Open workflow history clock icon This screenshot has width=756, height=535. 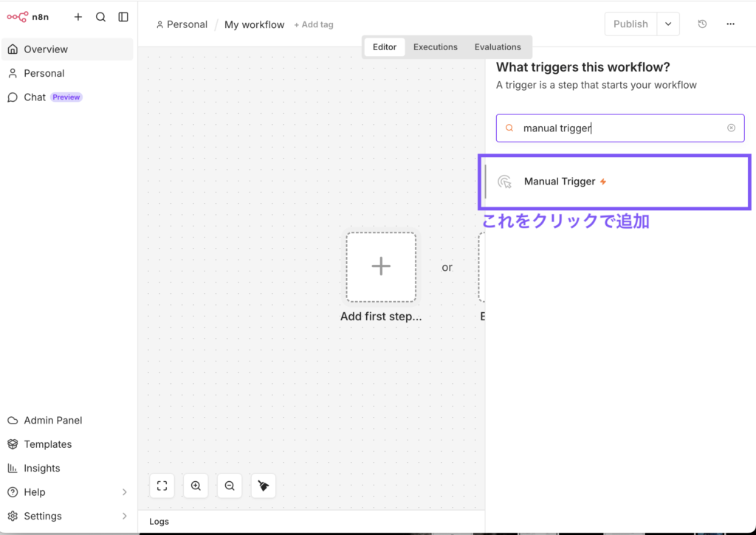[702, 24]
